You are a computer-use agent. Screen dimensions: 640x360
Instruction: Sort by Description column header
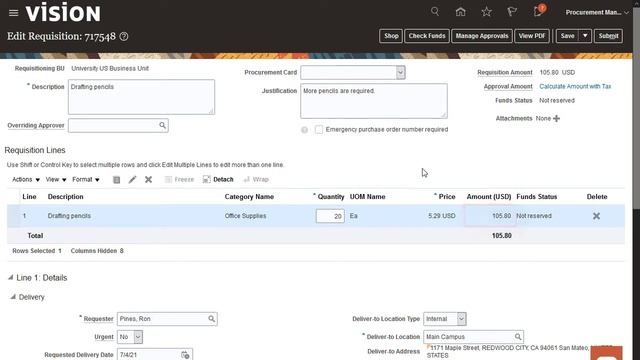point(65,197)
